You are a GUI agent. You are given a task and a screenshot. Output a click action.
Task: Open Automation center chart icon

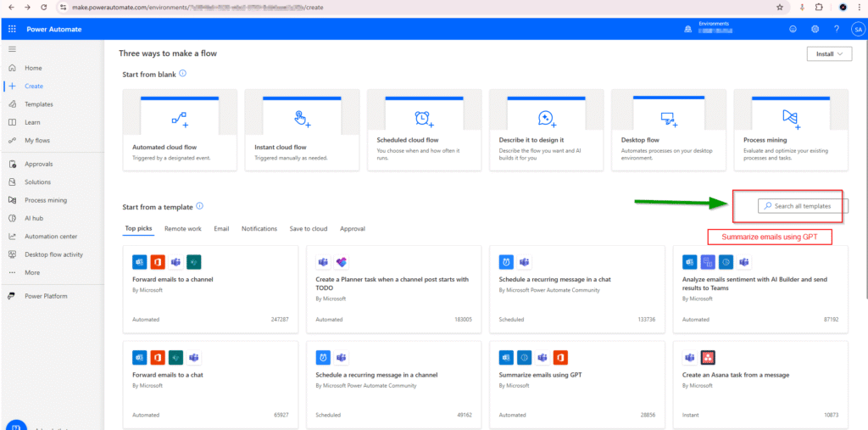point(12,237)
